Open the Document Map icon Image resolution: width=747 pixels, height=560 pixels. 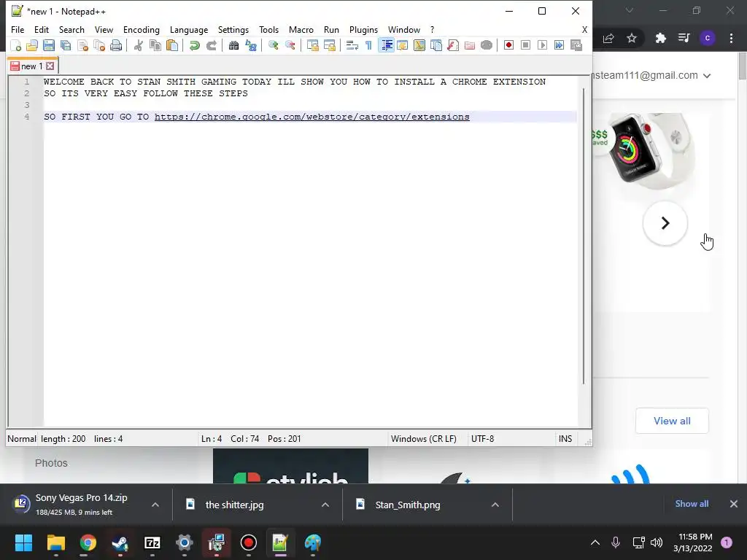[419, 45]
